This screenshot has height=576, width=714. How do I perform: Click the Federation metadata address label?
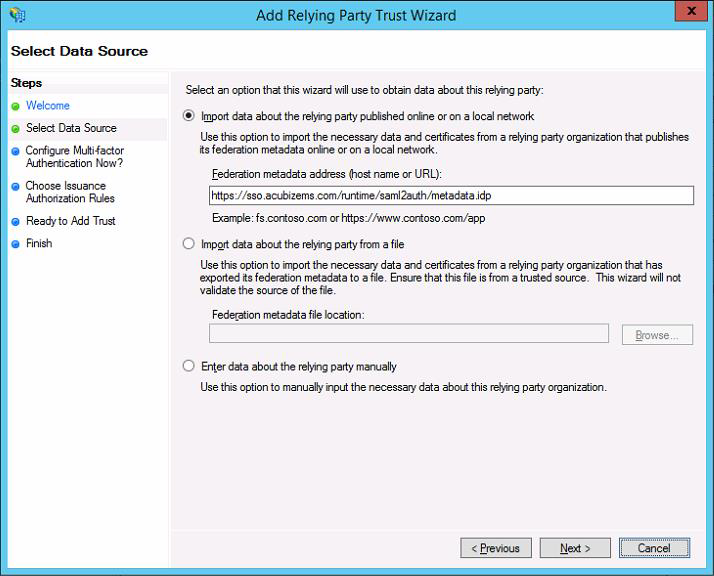pos(327,174)
